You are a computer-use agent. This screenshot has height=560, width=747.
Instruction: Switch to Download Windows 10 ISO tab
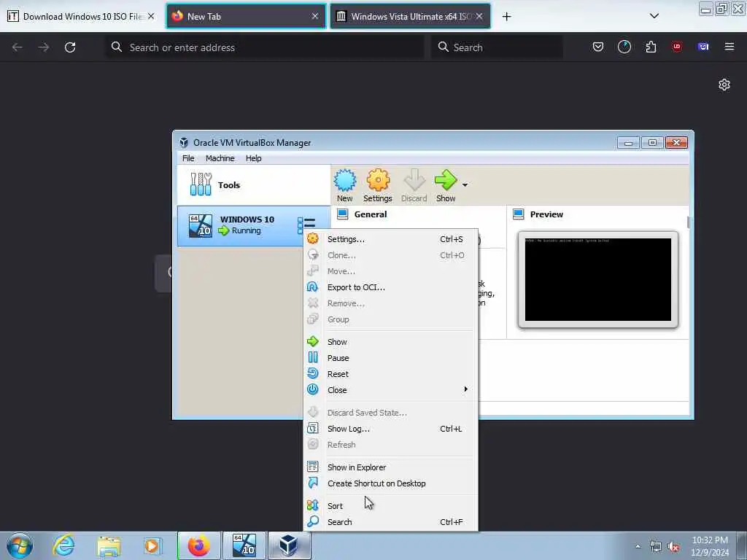81,16
